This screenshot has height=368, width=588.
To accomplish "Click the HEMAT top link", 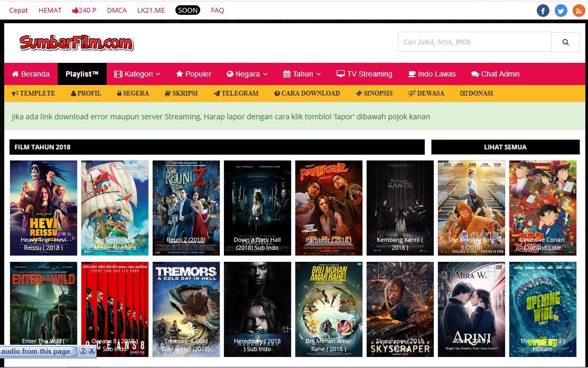I will [50, 11].
